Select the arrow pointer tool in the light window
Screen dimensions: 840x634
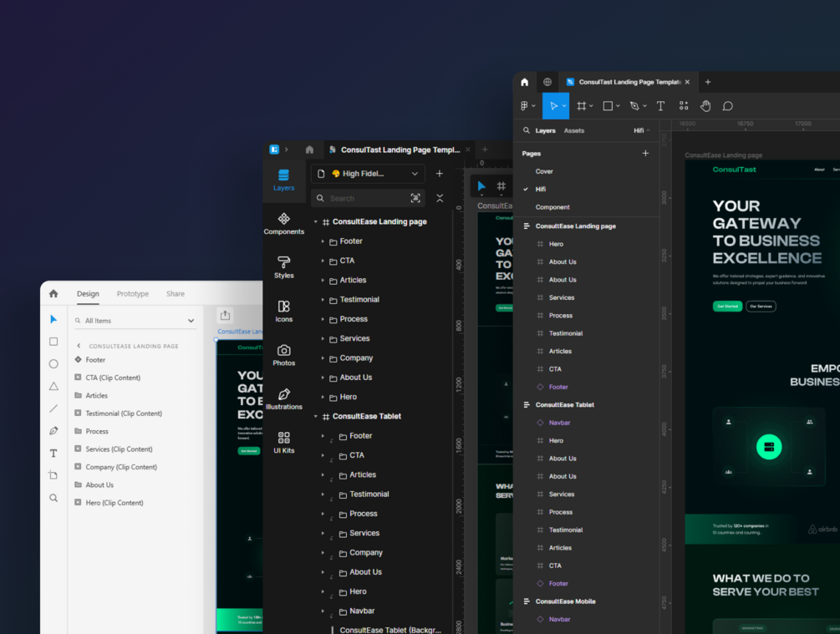(x=53, y=320)
